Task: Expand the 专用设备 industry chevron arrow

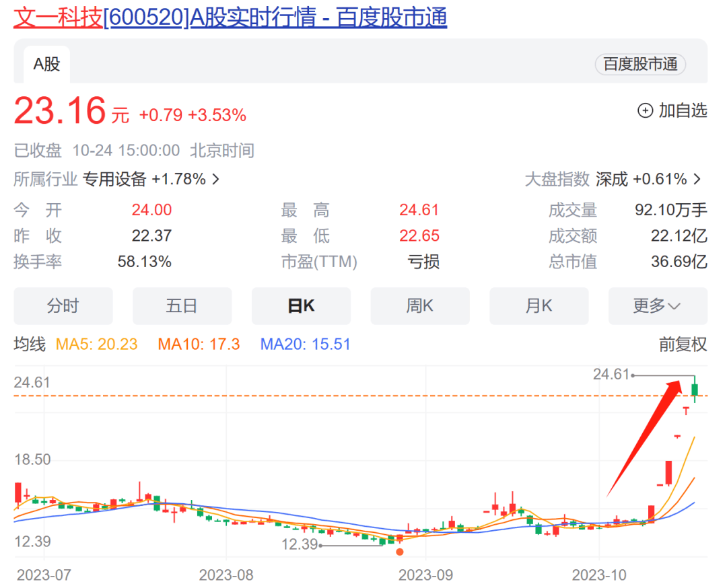Action: (x=215, y=179)
